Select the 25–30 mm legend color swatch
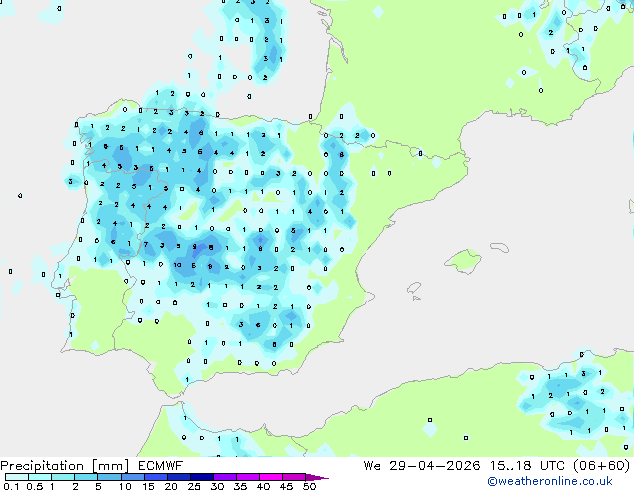634x490 pixels. (x=201, y=477)
